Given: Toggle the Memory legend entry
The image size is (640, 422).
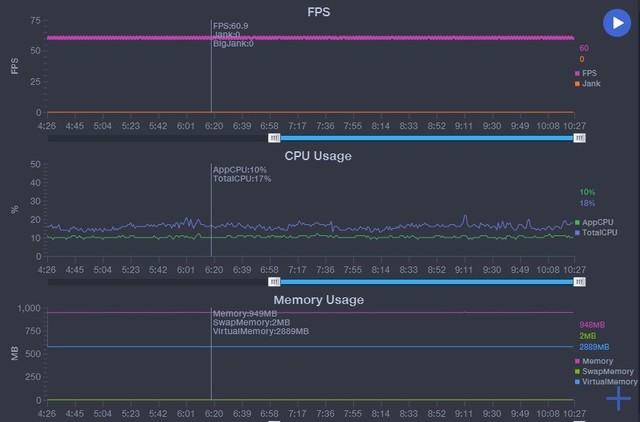Looking at the screenshot, I should [594, 361].
